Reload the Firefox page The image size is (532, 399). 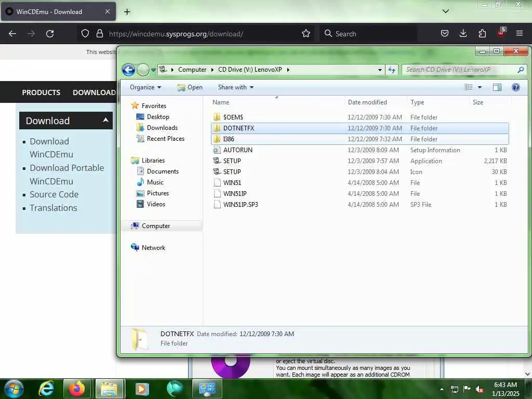click(x=50, y=34)
